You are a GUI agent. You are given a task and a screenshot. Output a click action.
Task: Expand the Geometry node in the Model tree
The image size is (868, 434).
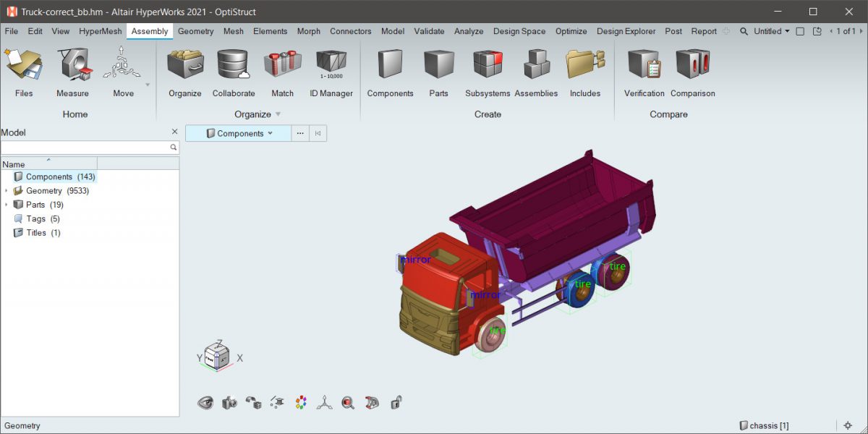tap(7, 190)
